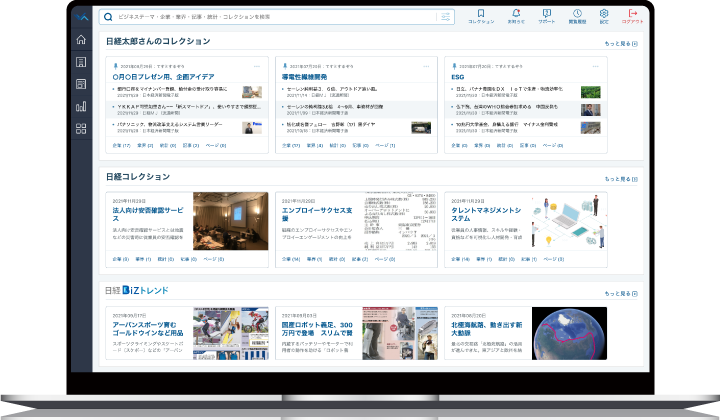Open the ellipsis menu on プレゼン用 企画アイデア card
This screenshot has height=420, width=720.
click(x=257, y=67)
